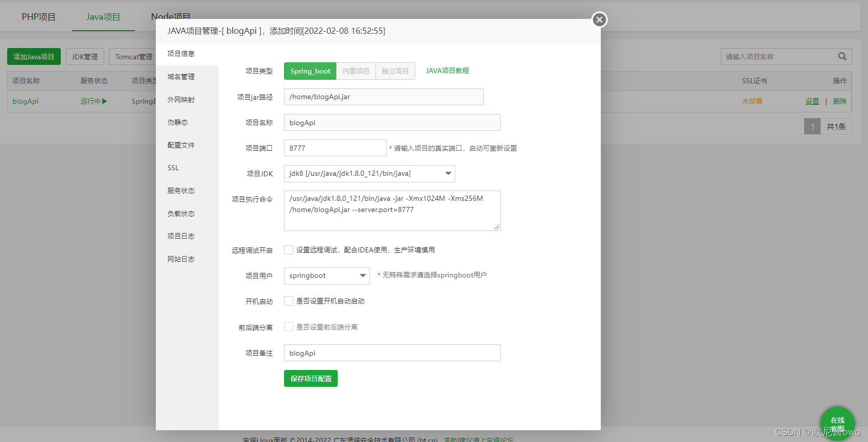
Task: Click the 项目名称 column header
Action: coord(26,81)
